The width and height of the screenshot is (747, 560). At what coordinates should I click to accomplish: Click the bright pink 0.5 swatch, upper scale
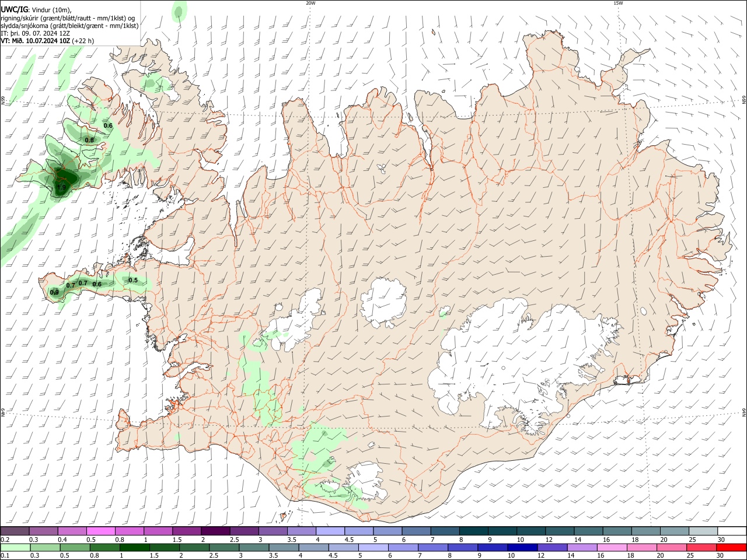click(100, 531)
